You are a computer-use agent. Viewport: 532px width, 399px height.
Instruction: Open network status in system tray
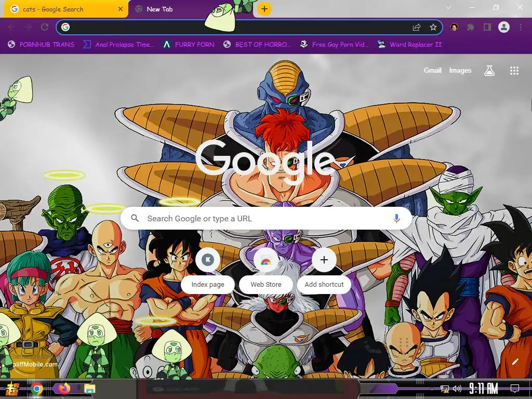click(x=445, y=389)
